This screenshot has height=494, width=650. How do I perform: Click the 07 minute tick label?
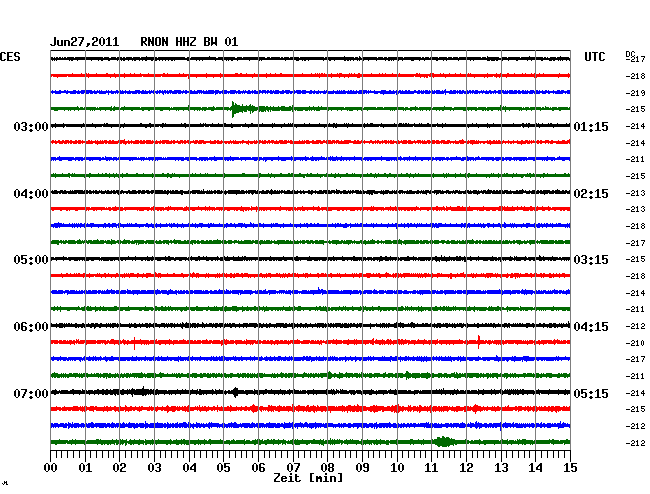pos(293,467)
